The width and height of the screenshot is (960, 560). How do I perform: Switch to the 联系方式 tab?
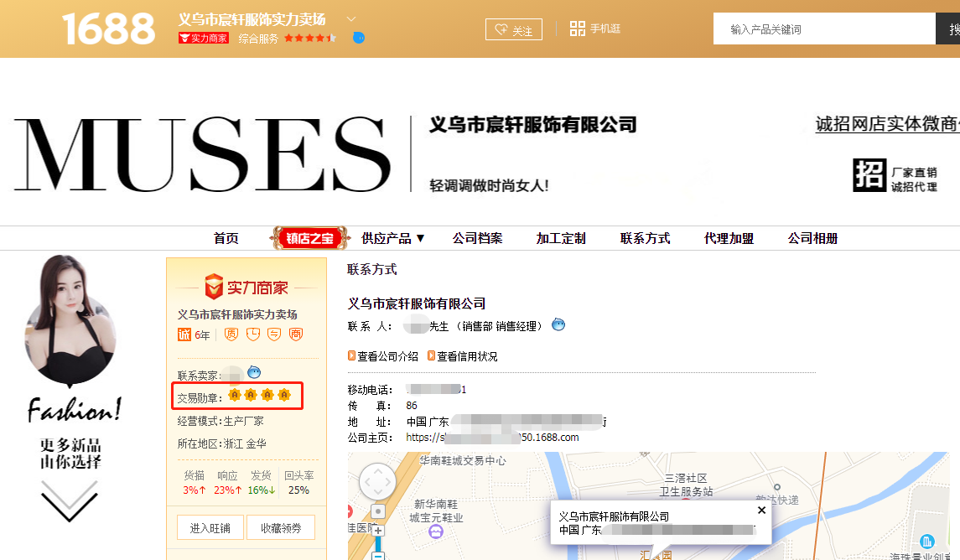point(645,238)
